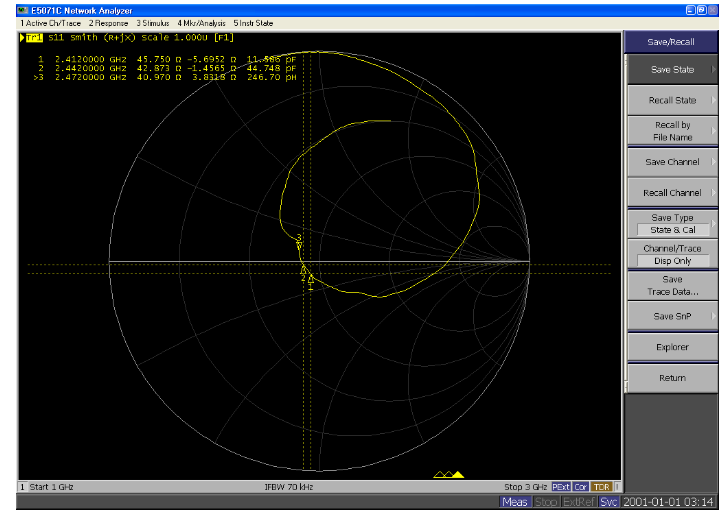Open the Mkr/Analysis menu
Image resolution: width=723 pixels, height=514 pixels.
pos(201,23)
